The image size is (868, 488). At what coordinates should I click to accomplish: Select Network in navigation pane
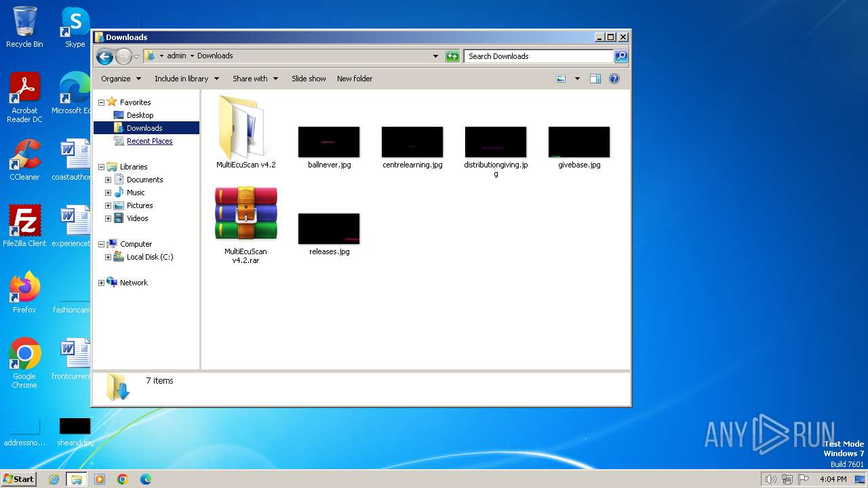[x=134, y=283]
